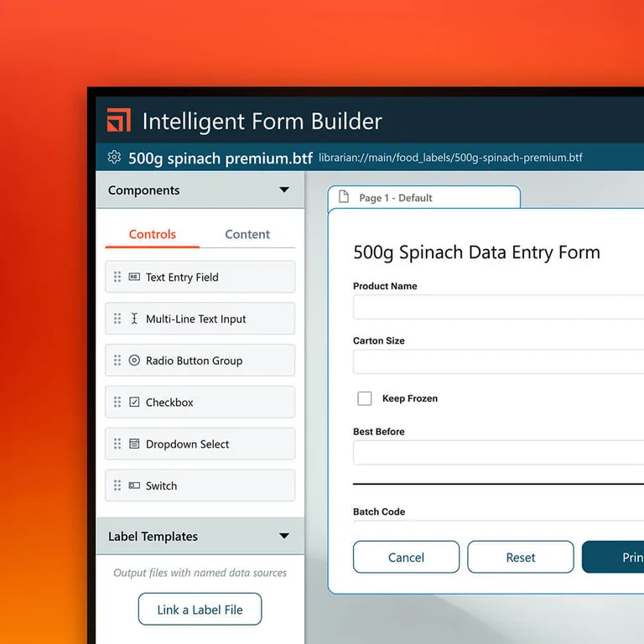
Task: Click the Link a Label File button
Action: pyautogui.click(x=200, y=609)
